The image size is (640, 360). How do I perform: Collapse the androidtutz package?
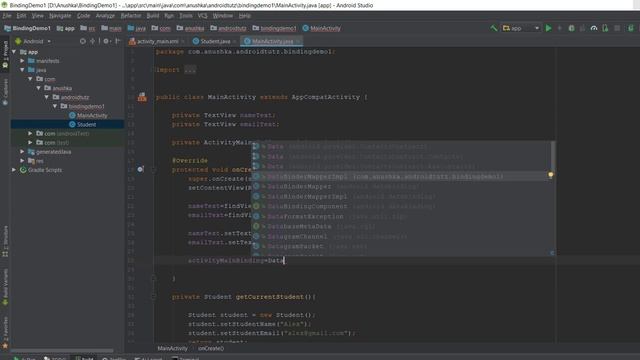coord(47,97)
